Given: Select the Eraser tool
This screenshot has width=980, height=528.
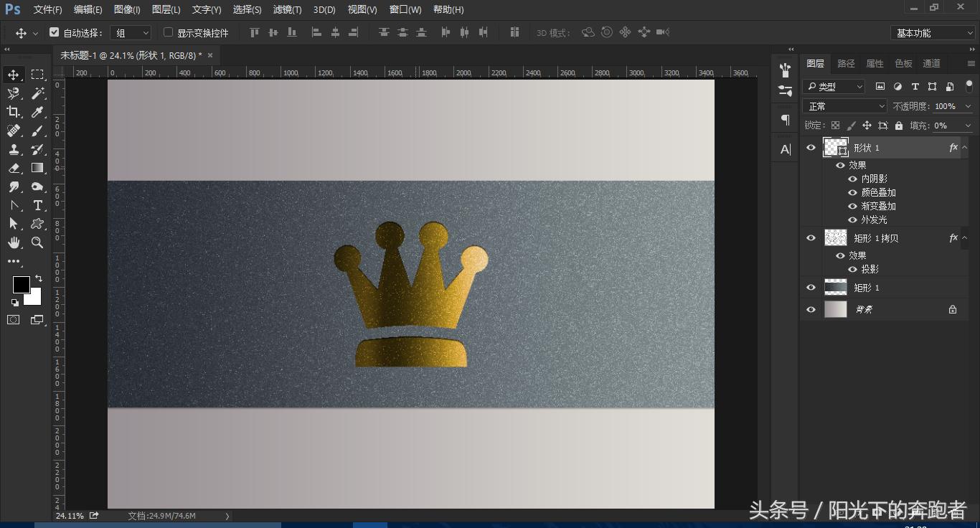Looking at the screenshot, I should [14, 168].
